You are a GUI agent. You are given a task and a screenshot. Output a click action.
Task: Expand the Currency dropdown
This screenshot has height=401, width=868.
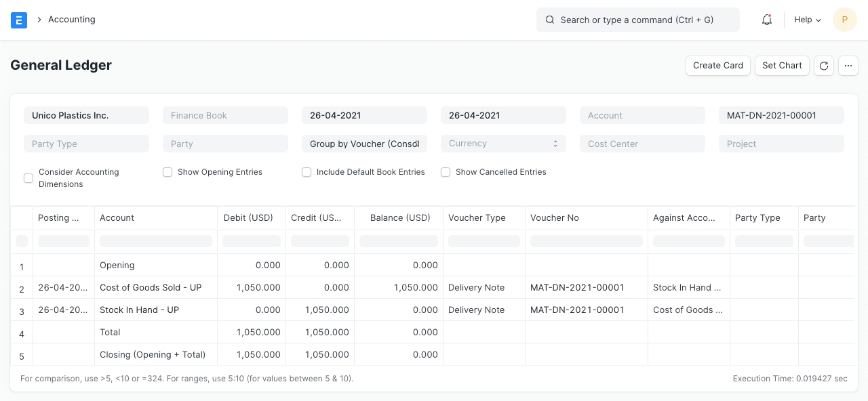503,144
